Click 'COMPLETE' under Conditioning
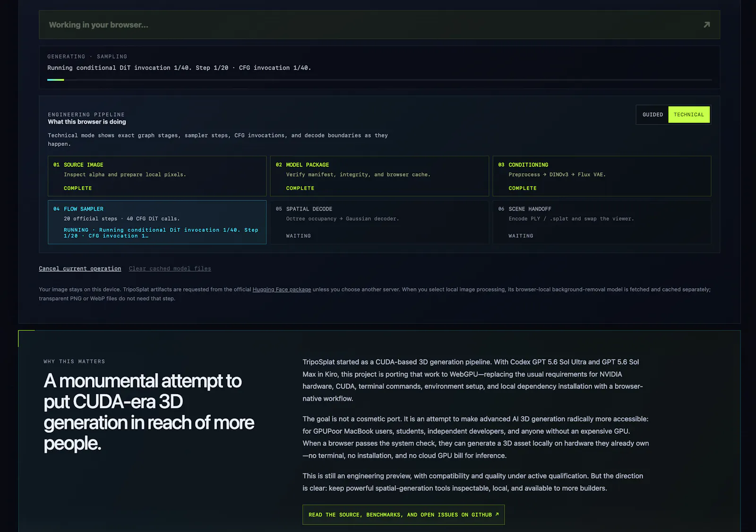Screen dimensions: 756x532 tap(523, 188)
